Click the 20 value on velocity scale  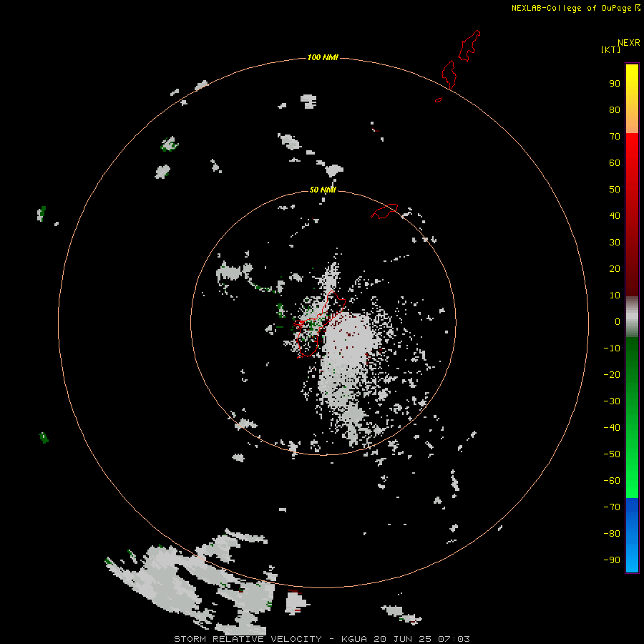coord(615,269)
